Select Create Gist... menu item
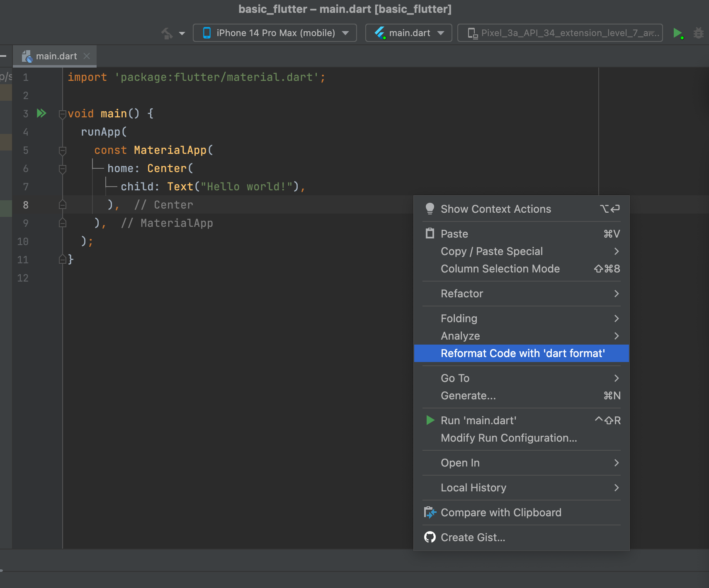Screen dimensions: 709x588 tap(522, 537)
